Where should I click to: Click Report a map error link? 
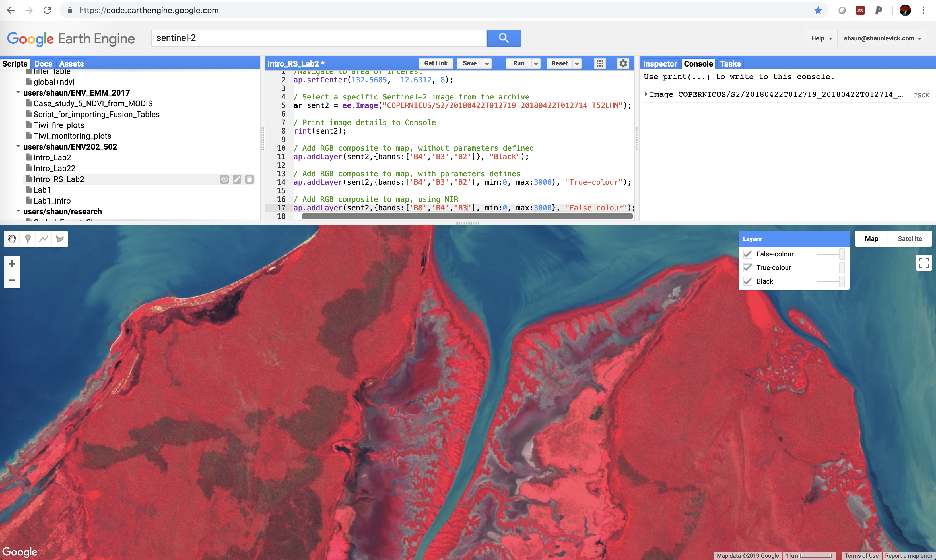point(908,555)
